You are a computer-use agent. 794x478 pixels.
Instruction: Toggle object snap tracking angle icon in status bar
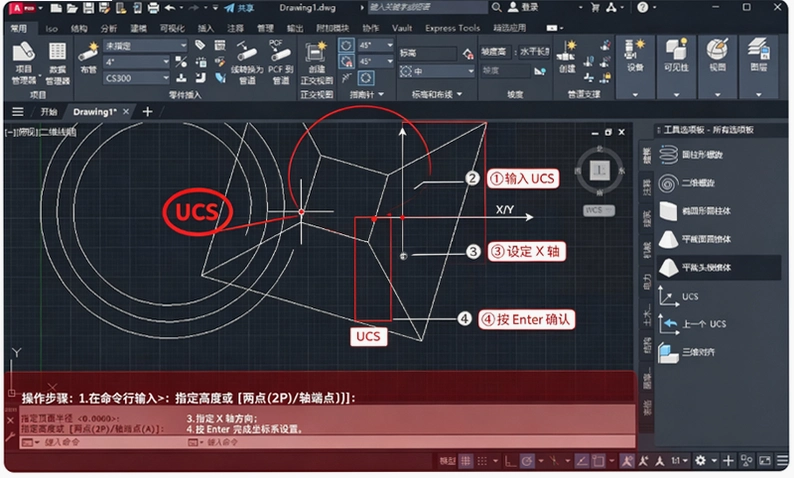point(581,461)
